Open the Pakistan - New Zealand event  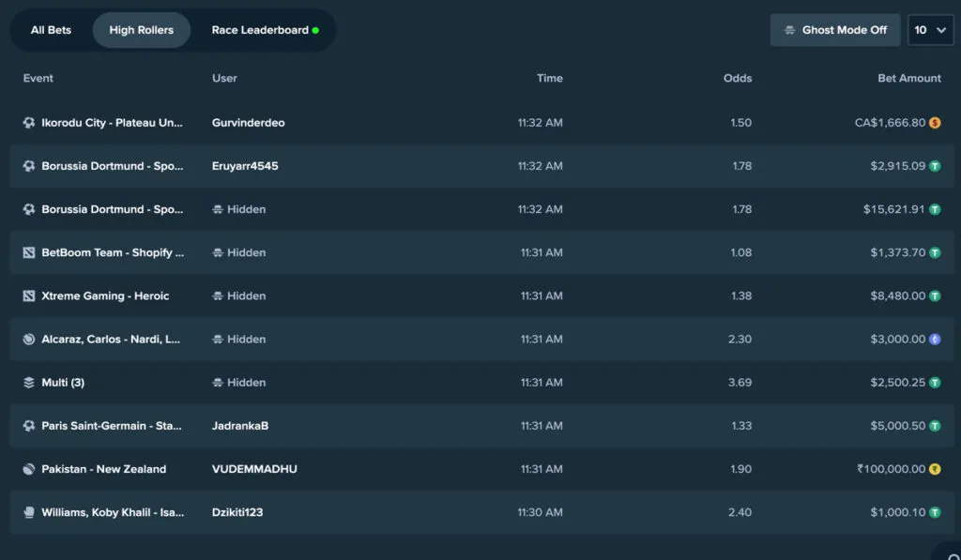point(103,469)
